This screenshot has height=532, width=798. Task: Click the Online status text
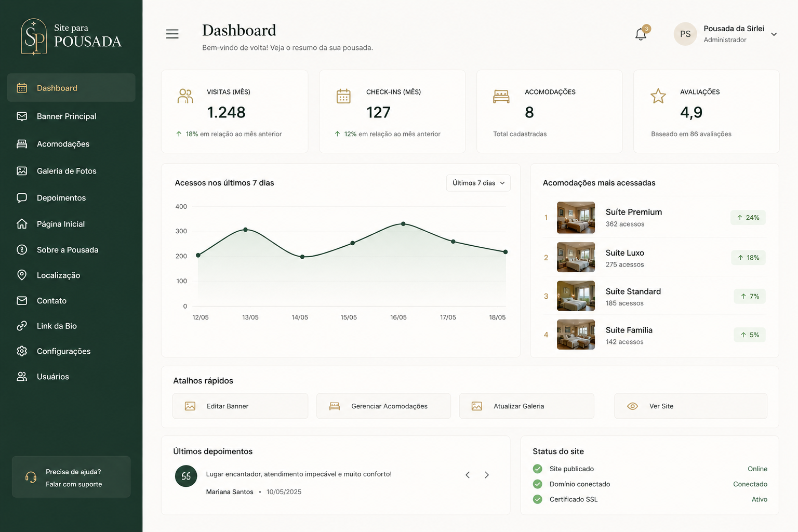tap(757, 469)
